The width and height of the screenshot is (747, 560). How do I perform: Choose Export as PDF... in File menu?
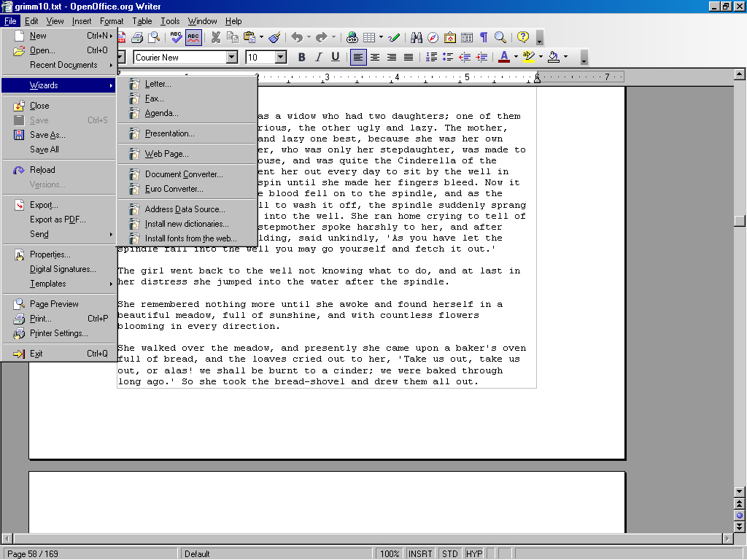click(x=59, y=219)
